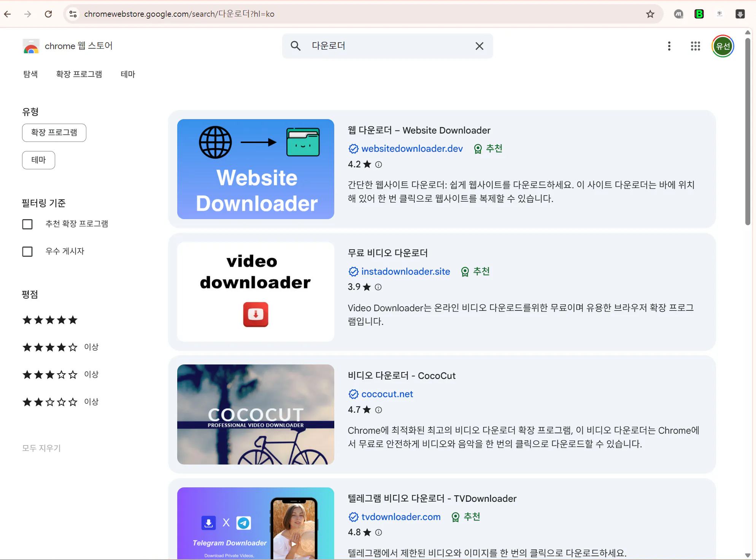
Task: Reload the page with the refresh icon
Action: (x=48, y=14)
